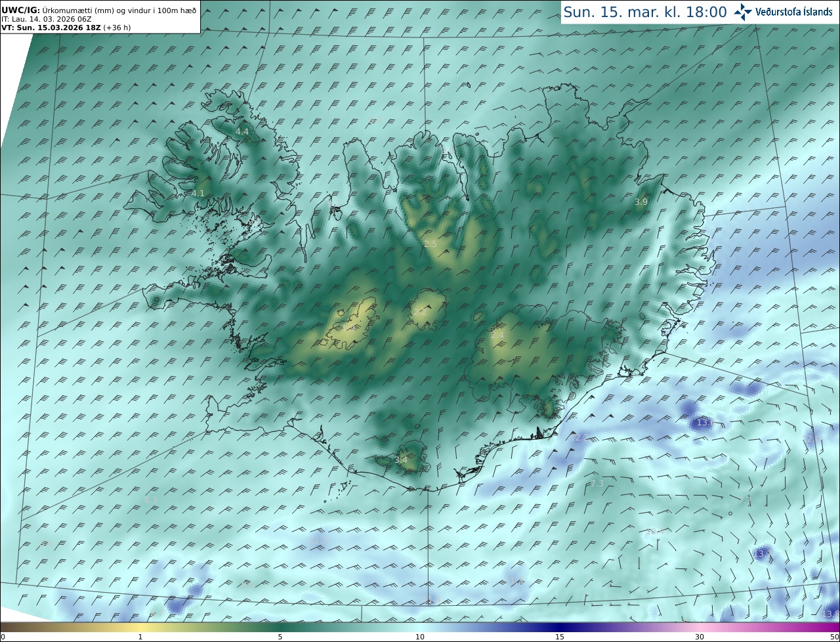This screenshot has width=840, height=642.
Task: Pick the dark green colorbar segment above 5
Action: 280,627
